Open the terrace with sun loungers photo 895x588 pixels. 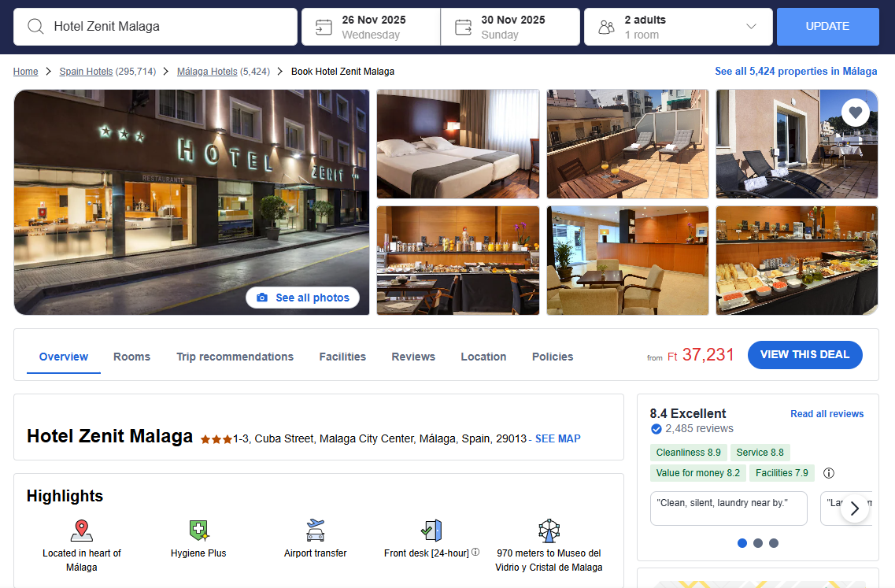[x=627, y=144]
